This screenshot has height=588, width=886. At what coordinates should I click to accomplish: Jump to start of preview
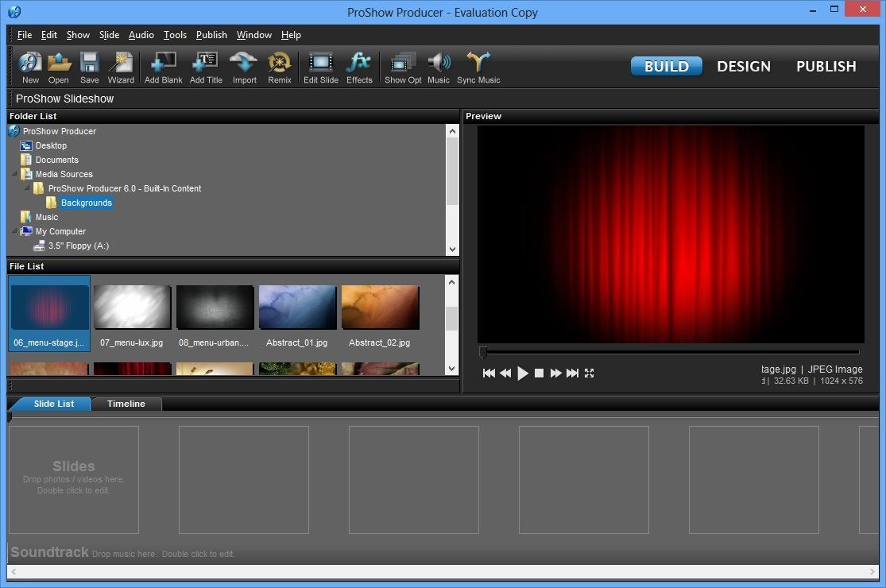click(489, 373)
